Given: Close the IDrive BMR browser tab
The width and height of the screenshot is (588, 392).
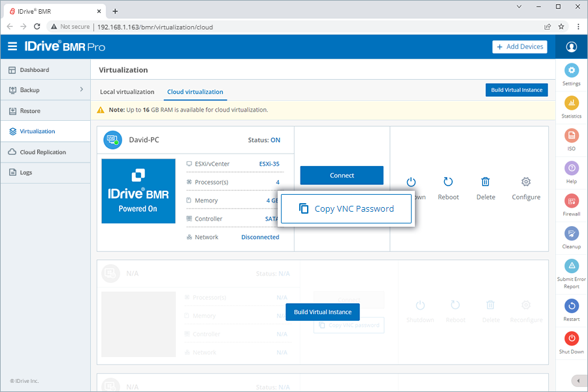Looking at the screenshot, I should 99,11.
